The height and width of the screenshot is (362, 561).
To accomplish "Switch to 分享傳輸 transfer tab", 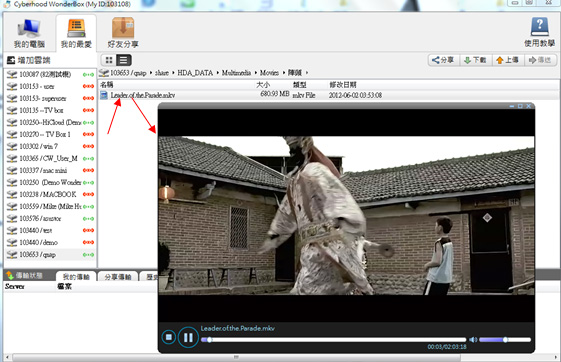I will tap(118, 276).
